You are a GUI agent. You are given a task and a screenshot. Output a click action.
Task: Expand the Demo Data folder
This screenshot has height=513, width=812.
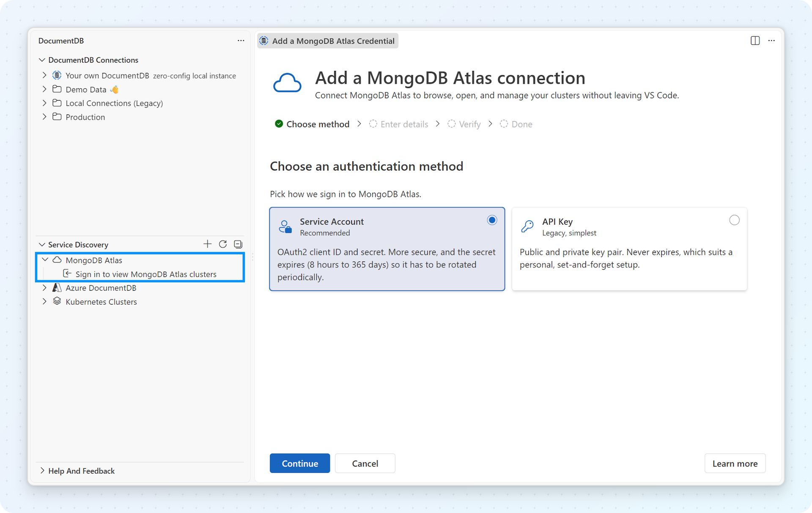click(44, 89)
